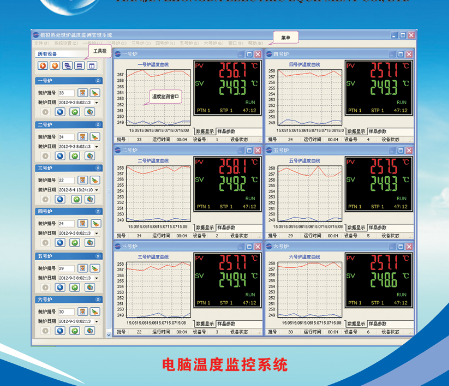
Task: Click the sidebar scrollbar down arrow
Action: point(108,334)
